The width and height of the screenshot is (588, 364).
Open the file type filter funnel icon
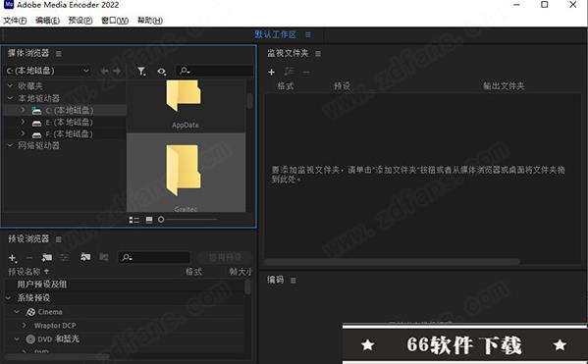coord(141,71)
